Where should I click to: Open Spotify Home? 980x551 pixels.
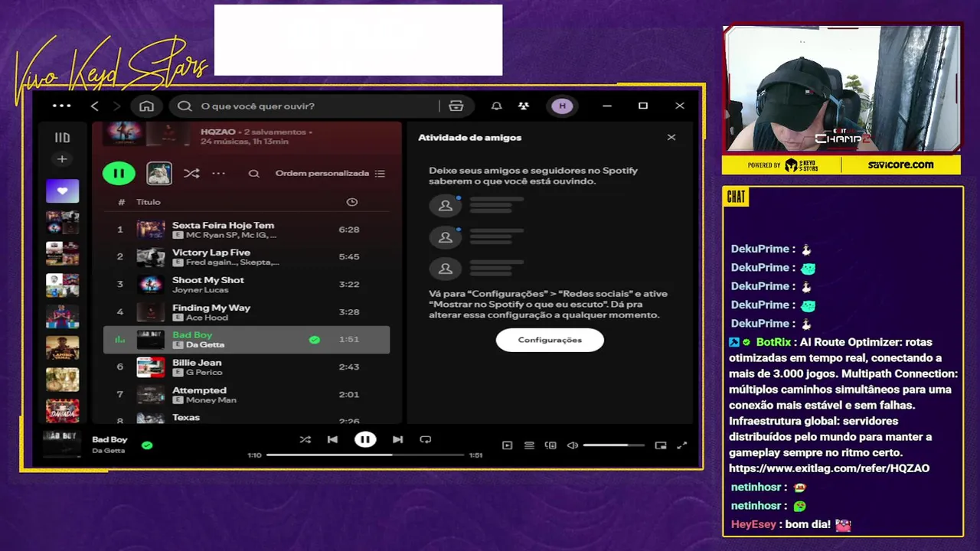147,106
